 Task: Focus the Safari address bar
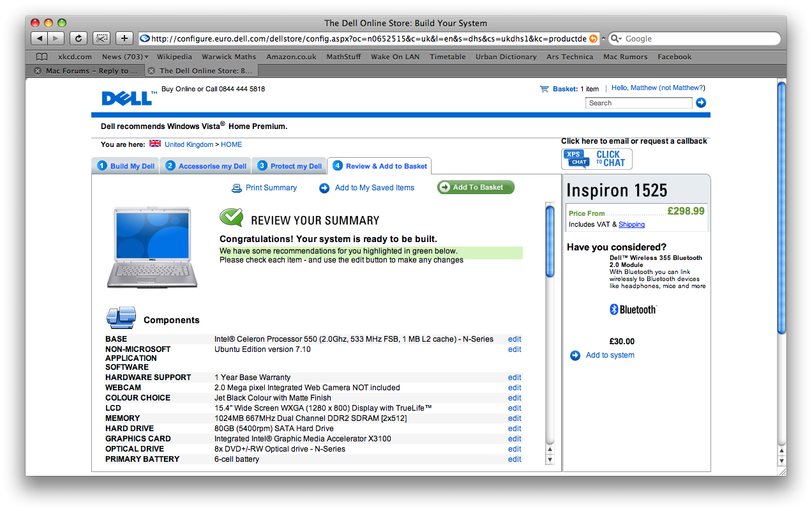[x=369, y=39]
